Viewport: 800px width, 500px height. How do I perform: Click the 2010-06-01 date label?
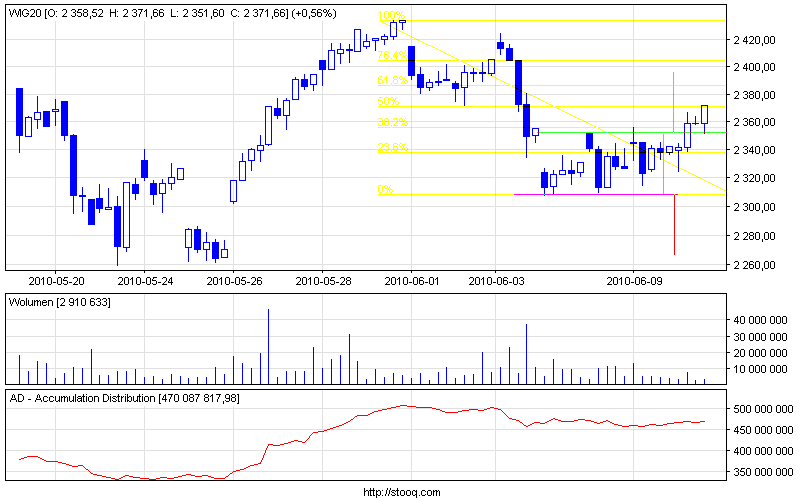412,281
